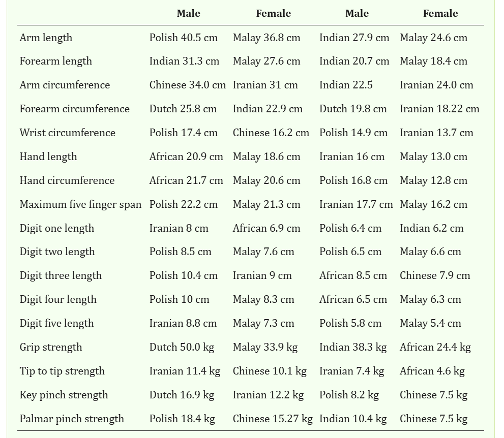Click the Maximum five finger span label

[80, 204]
